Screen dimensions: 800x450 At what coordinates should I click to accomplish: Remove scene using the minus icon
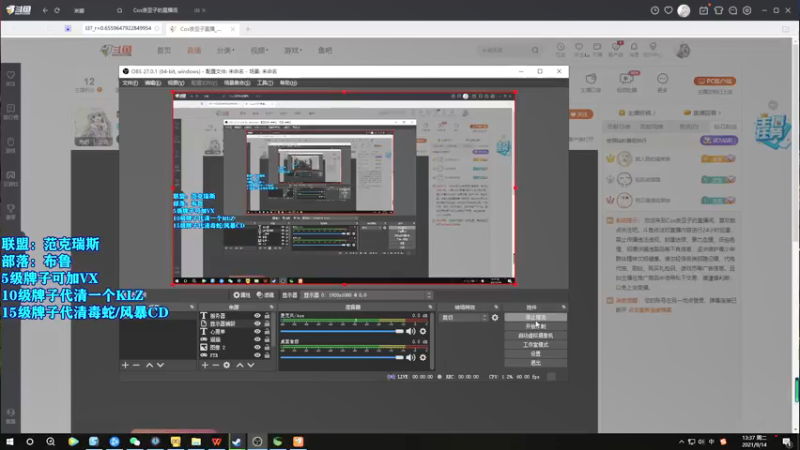[x=136, y=365]
